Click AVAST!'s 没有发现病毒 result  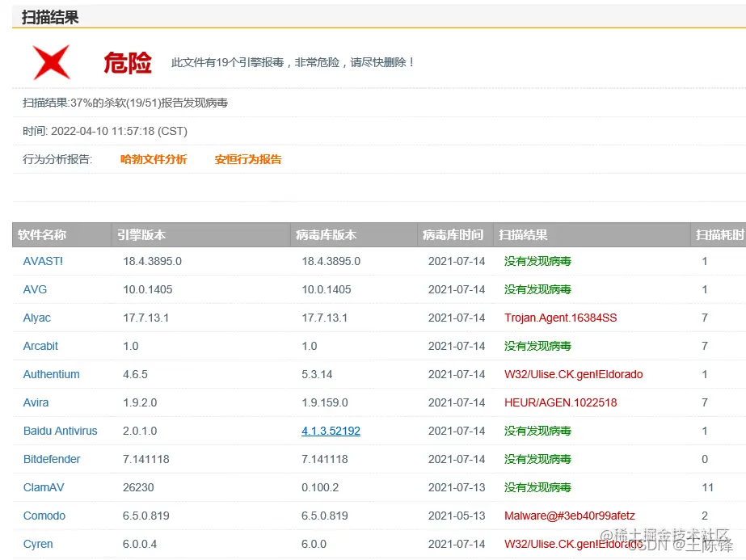click(537, 261)
